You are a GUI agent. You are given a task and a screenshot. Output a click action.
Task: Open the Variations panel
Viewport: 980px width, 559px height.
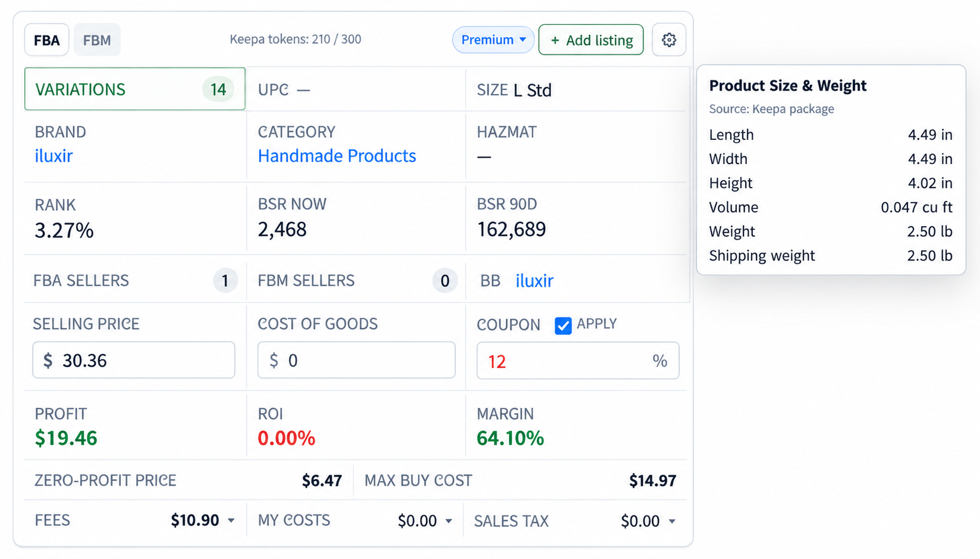click(x=135, y=89)
